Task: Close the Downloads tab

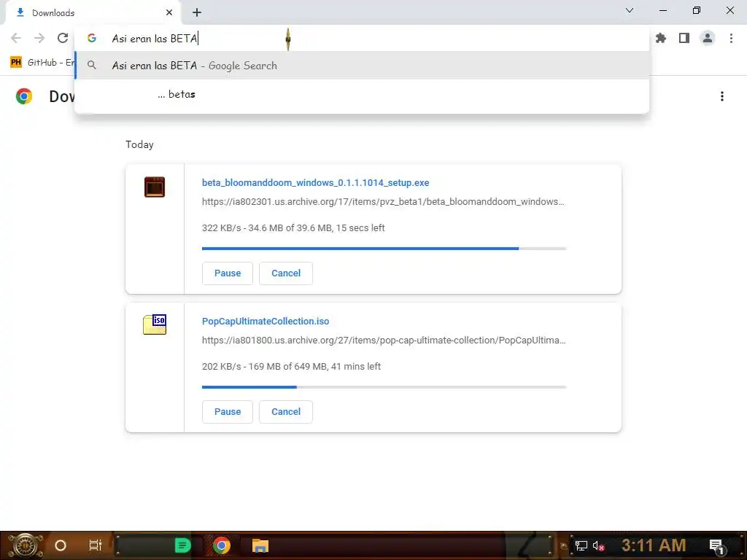Action: click(x=169, y=13)
